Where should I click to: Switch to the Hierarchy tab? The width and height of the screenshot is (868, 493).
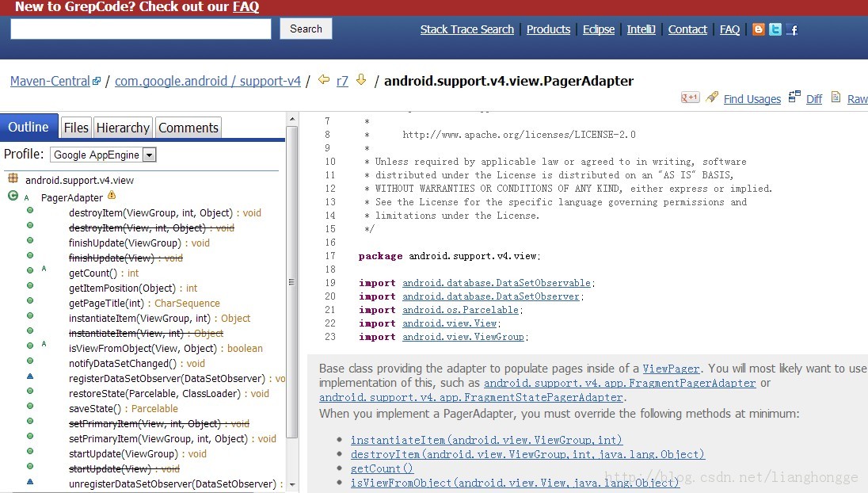coord(123,128)
